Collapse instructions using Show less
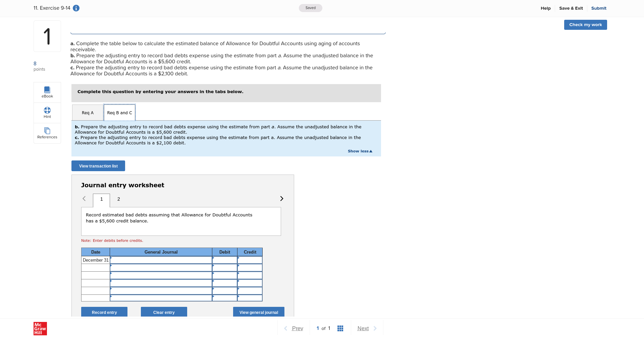 point(360,151)
